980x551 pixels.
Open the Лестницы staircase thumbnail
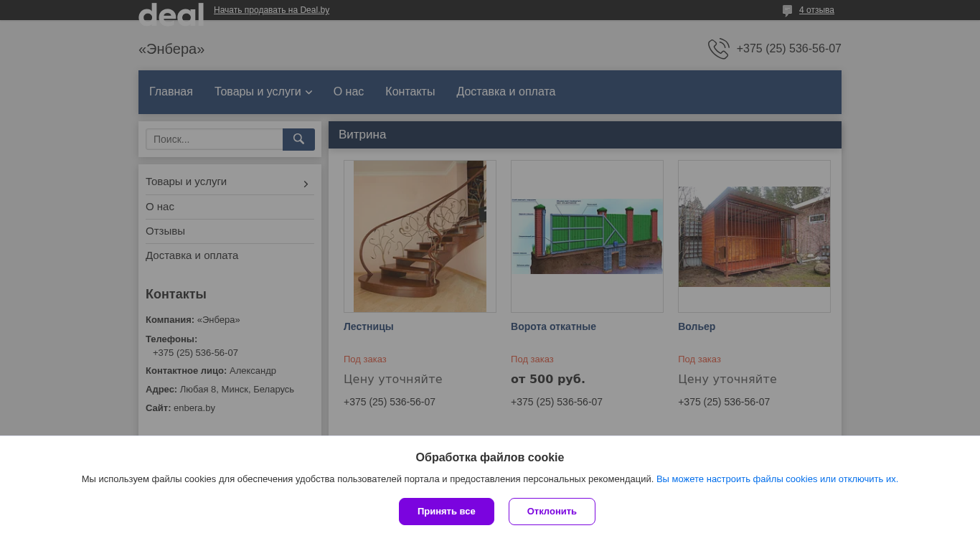pyautogui.click(x=420, y=236)
